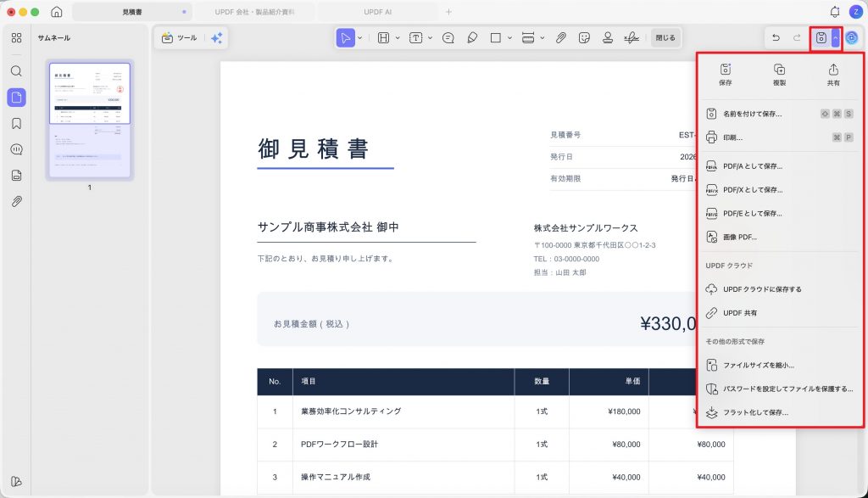Open the search panel in sidebar
The image size is (868, 498).
tap(17, 71)
